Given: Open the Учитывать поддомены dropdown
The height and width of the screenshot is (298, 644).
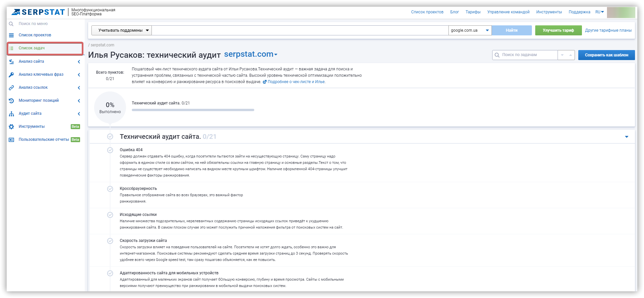Looking at the screenshot, I should [x=121, y=30].
